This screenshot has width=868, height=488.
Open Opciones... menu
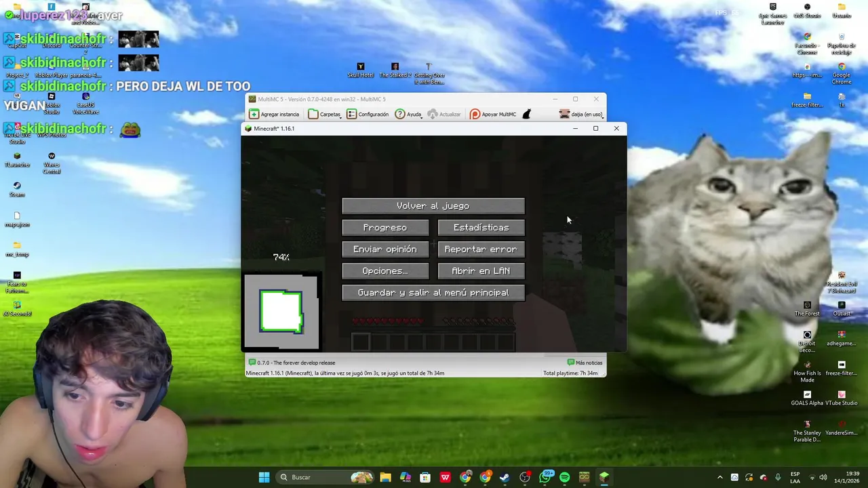pos(385,270)
